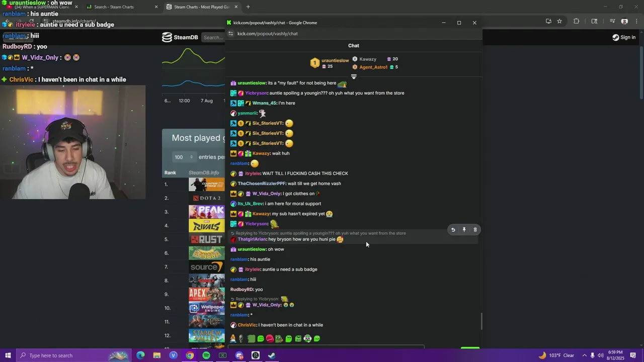This screenshot has height=362, width=644.
Task: Open Wallpaper Engine thumbnail at rank 10
Action: (207, 308)
